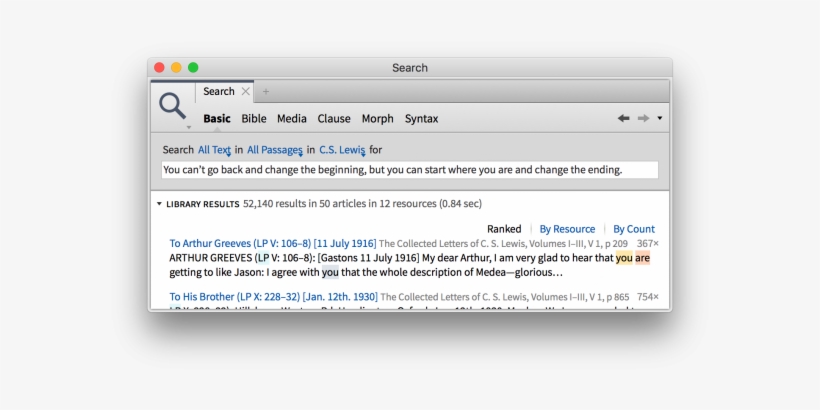Go forward with right arrow
The width and height of the screenshot is (820, 410).
coord(643,118)
